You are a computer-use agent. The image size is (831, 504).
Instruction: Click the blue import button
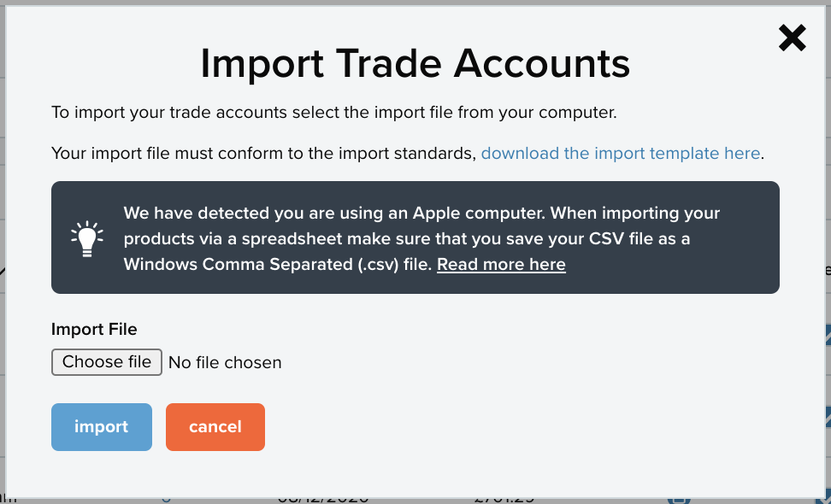coord(102,427)
